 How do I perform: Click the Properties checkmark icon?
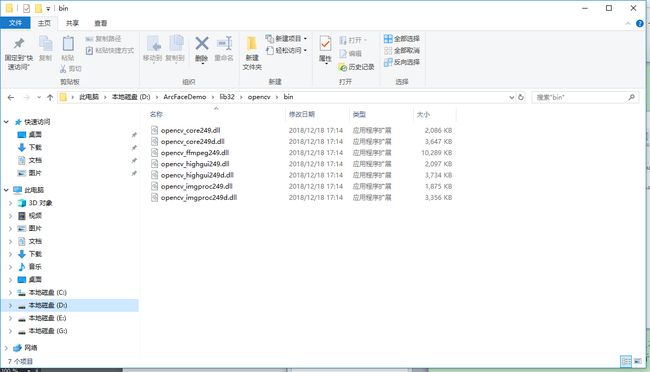click(x=325, y=43)
